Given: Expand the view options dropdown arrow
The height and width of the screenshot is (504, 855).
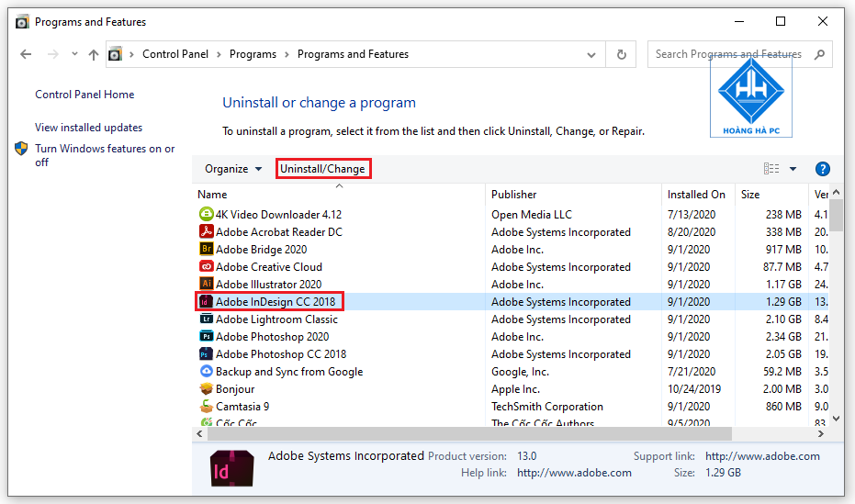Looking at the screenshot, I should pos(793,169).
